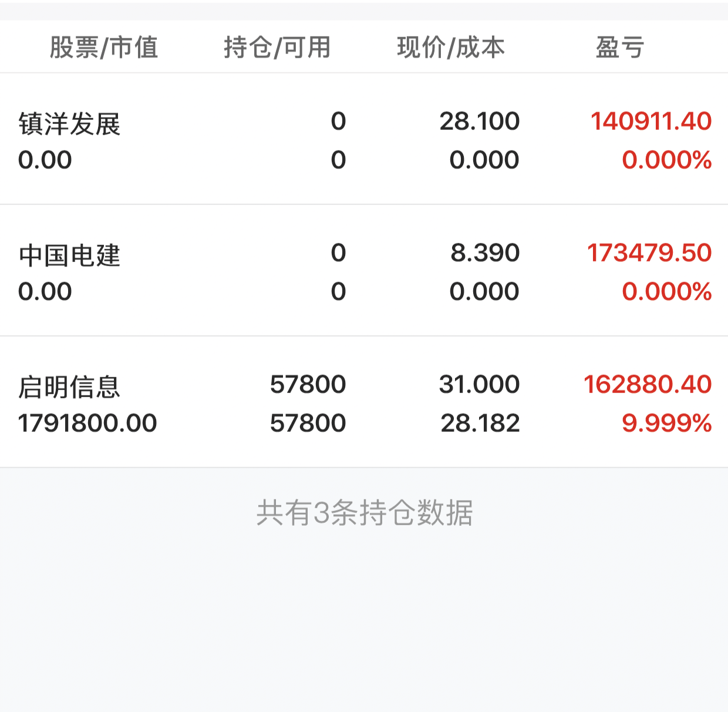Tap 0.000% profit rate of 中国电建
Screen dimensions: 728x712
(x=667, y=292)
